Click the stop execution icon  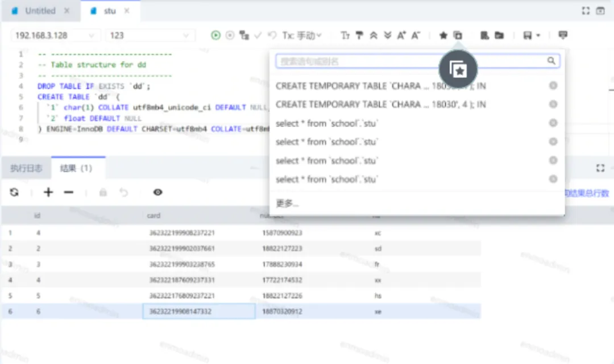[230, 36]
